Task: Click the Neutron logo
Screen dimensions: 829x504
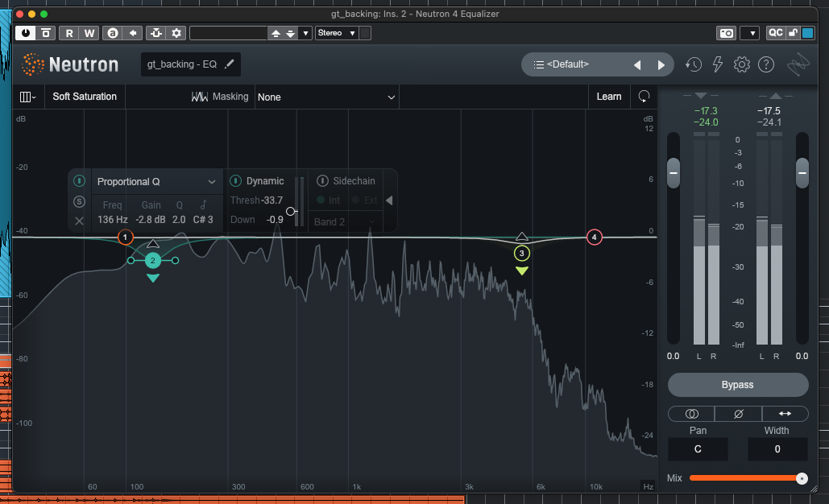Action: 70,64
